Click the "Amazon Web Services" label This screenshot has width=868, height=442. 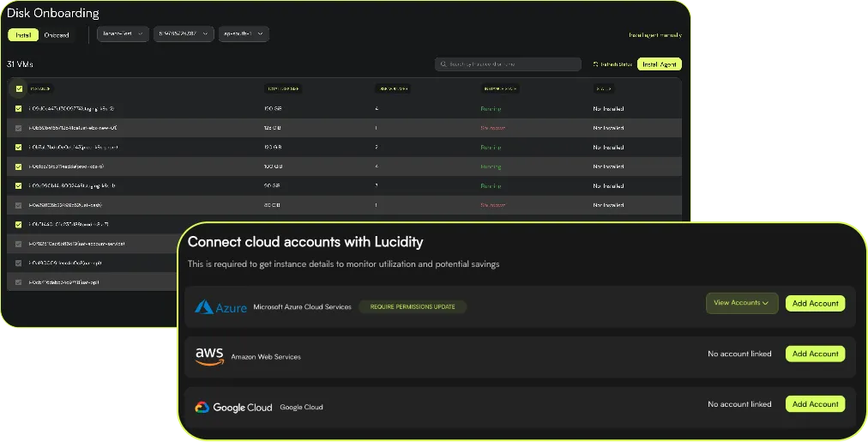click(x=266, y=357)
